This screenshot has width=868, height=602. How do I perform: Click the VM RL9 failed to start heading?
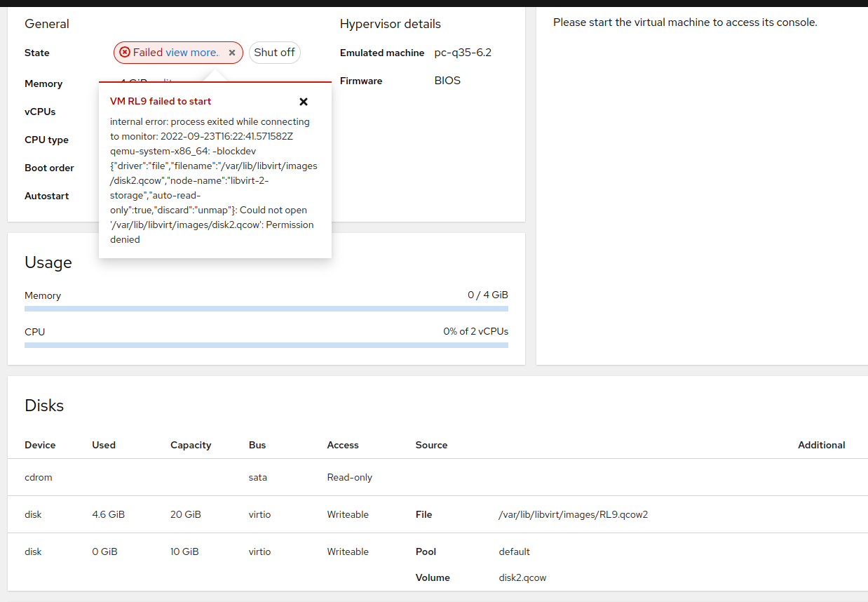pyautogui.click(x=160, y=101)
